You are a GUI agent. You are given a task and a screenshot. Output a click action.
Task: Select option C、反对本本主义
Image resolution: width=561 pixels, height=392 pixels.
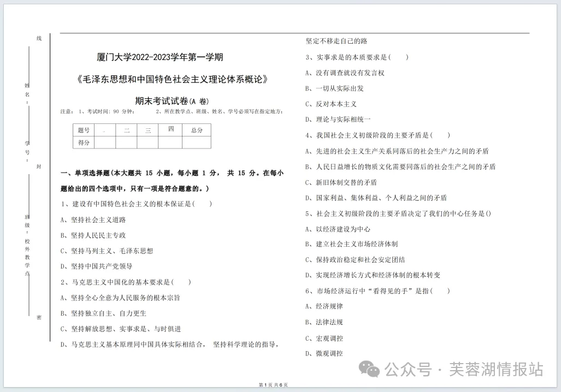331,104
